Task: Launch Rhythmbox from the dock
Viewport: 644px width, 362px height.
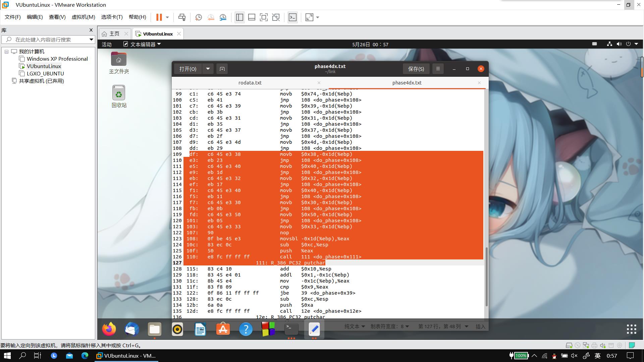Action: tap(177, 329)
